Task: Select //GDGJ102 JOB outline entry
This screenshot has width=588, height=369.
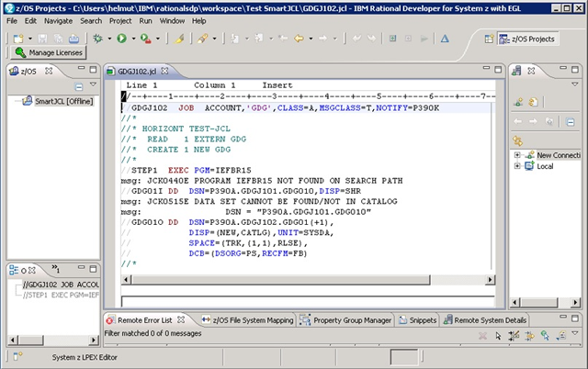Action: pos(61,285)
